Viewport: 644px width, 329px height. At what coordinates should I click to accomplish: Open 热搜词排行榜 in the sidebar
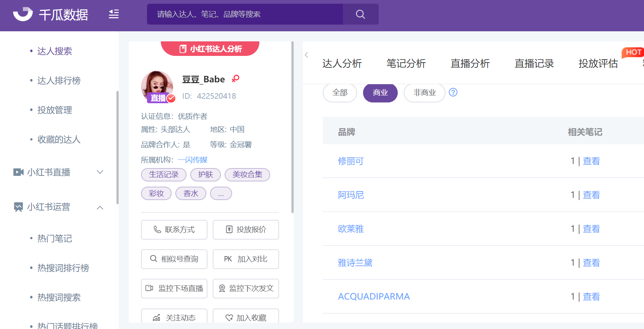63,268
